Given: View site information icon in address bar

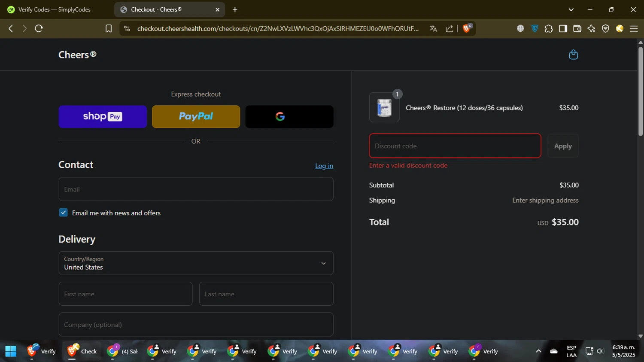Looking at the screenshot, I should click(x=127, y=28).
